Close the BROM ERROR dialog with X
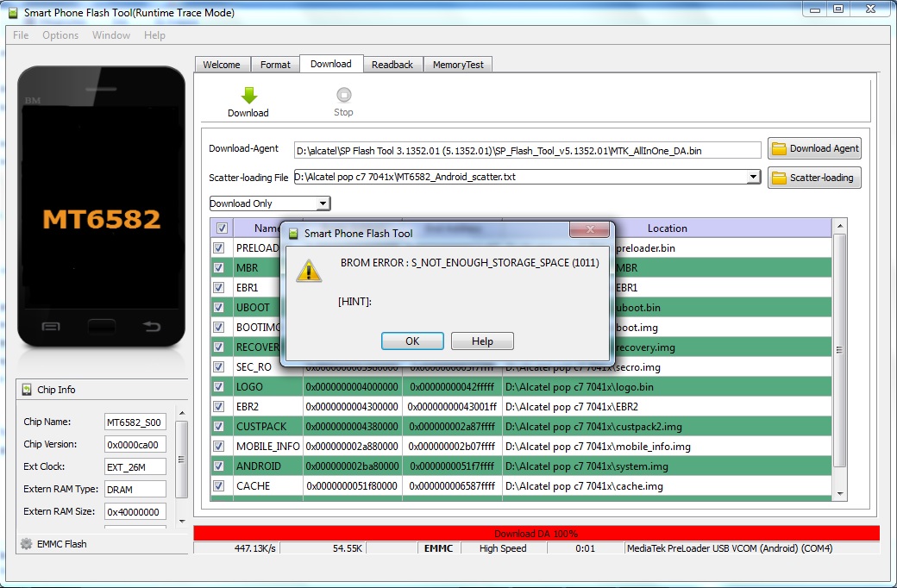897x588 pixels. [590, 229]
